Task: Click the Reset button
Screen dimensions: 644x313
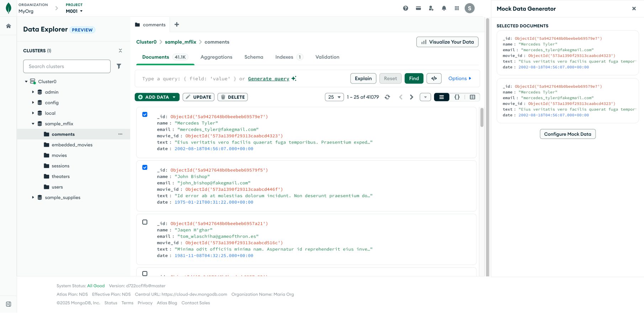Action: point(390,79)
